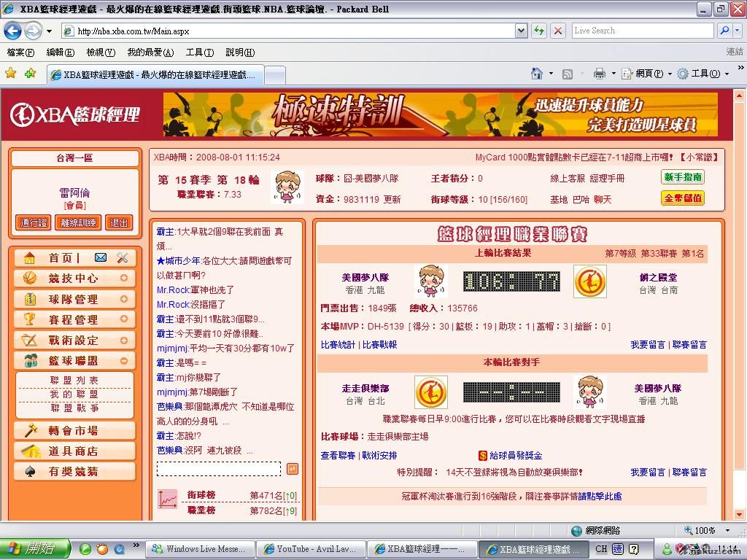Open 工具(T) menu in menu bar
The image size is (747, 560).
coord(200,52)
